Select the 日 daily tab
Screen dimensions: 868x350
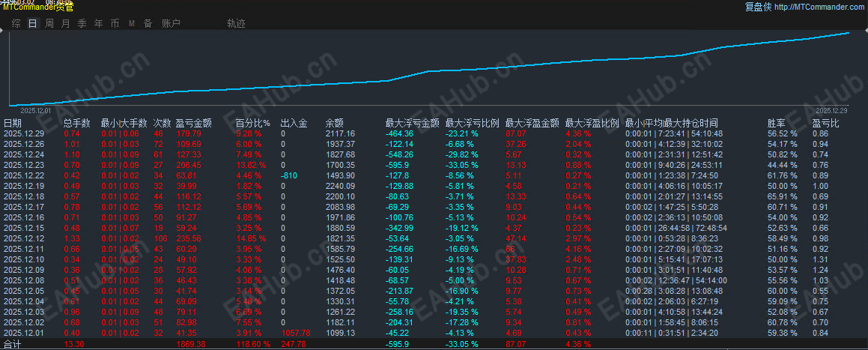pos(33,23)
